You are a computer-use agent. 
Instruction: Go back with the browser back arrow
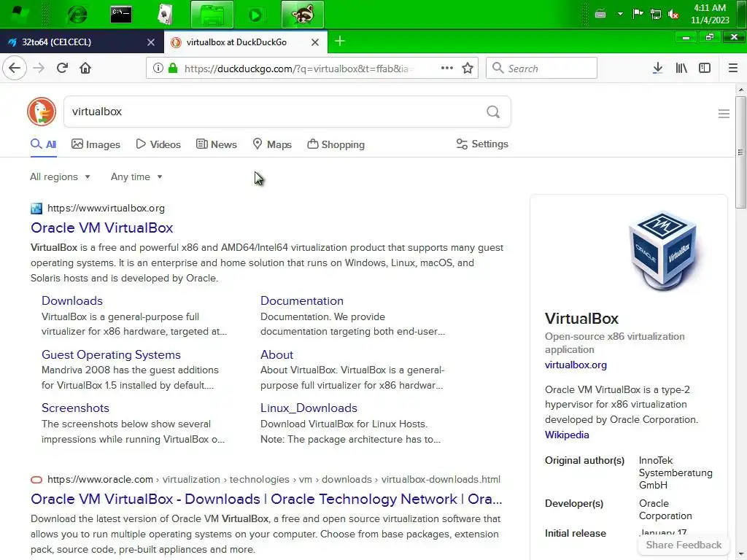click(x=15, y=68)
